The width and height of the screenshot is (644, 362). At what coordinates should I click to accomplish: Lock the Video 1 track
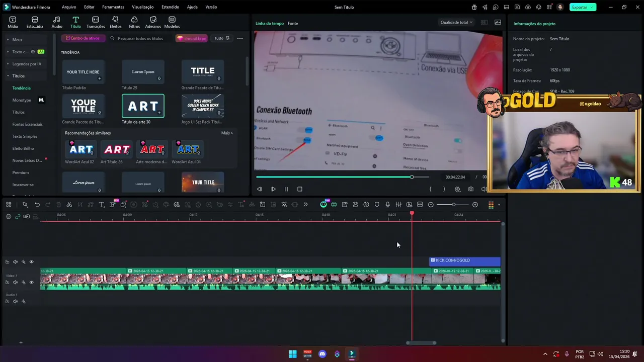tap(7, 282)
